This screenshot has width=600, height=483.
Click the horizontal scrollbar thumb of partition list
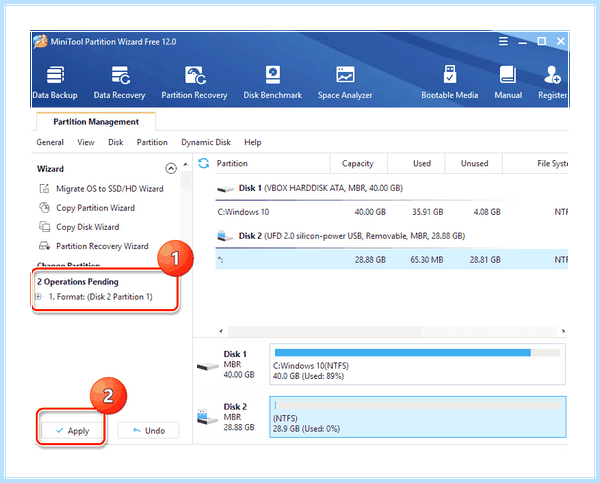[x=324, y=331]
